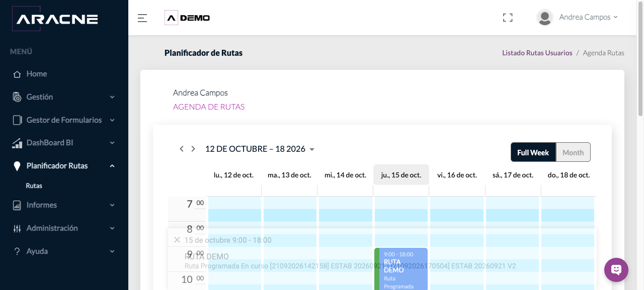Click the Informes report icon
This screenshot has width=644, height=290.
[x=17, y=205]
